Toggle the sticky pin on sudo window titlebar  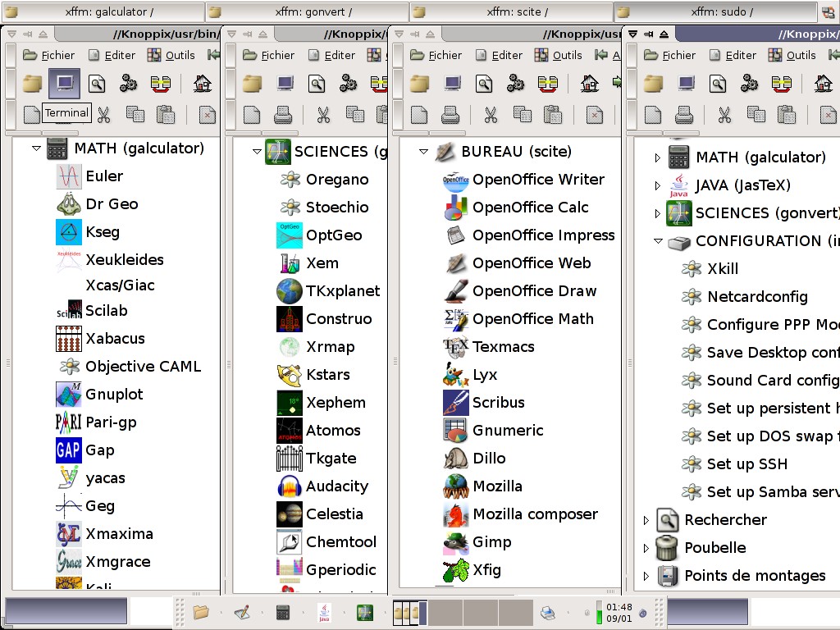(x=648, y=34)
